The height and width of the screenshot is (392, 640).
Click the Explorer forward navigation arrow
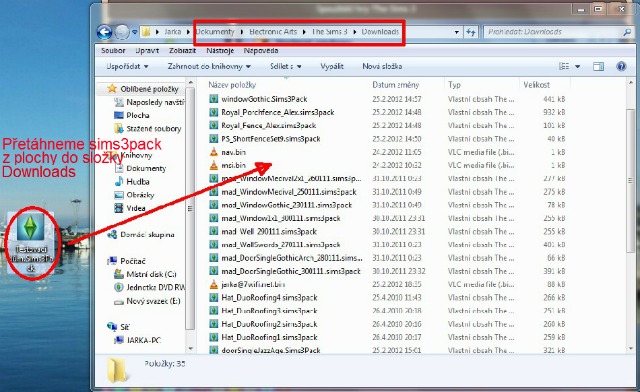(122, 32)
